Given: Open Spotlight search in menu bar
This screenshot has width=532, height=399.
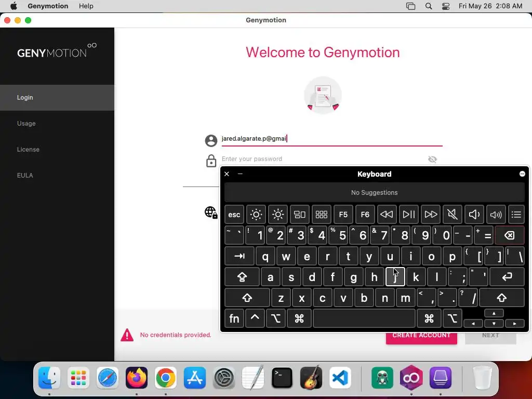Looking at the screenshot, I should (429, 6).
